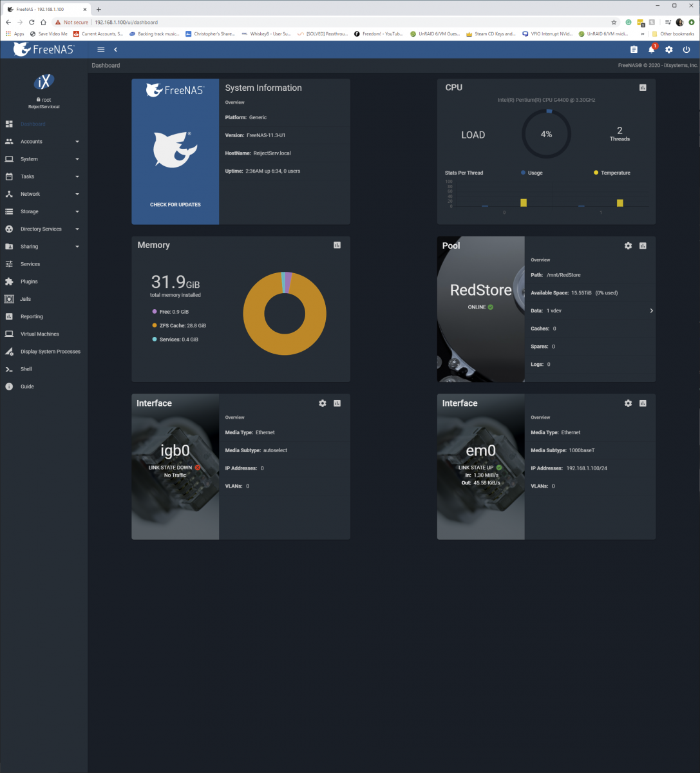Click the Available Space 15.55TiB text
Viewport: 700px width, 773px height.
click(x=574, y=292)
